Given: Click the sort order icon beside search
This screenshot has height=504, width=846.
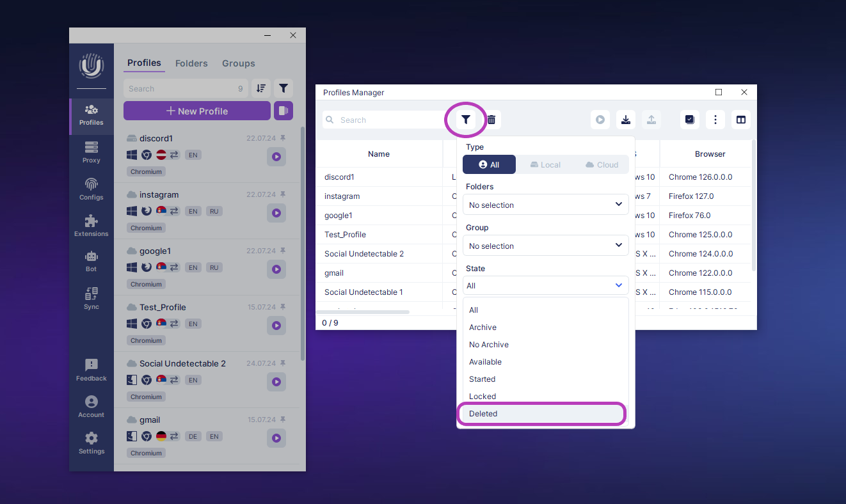Looking at the screenshot, I should 260,89.
